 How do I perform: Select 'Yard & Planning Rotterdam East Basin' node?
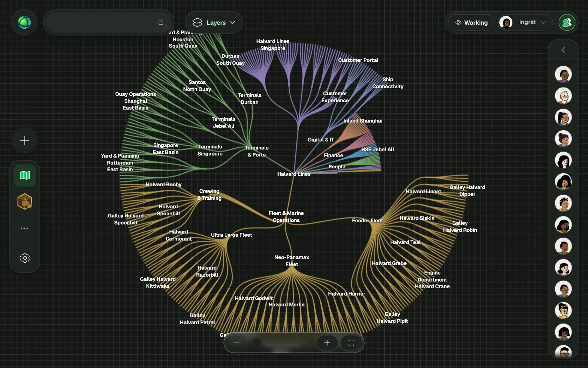click(x=120, y=162)
